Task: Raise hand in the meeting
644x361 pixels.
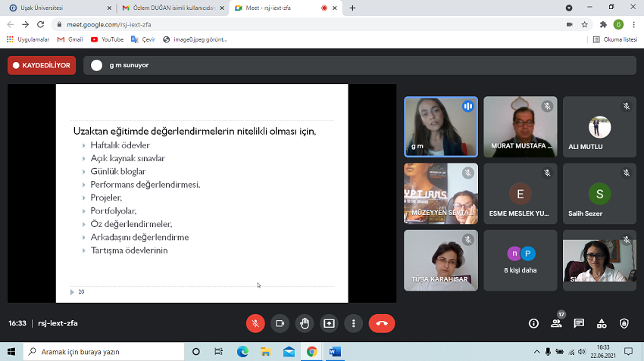Action: [305, 323]
